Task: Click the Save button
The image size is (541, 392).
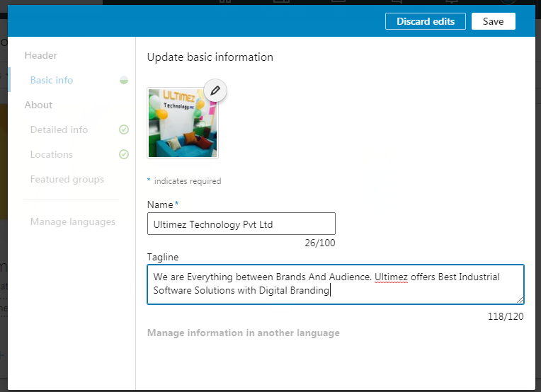Action: 494,21
